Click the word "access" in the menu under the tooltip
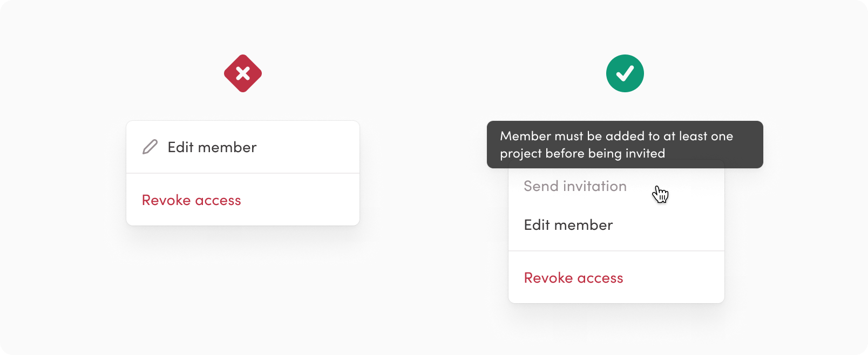Image resolution: width=868 pixels, height=355 pixels. (600, 278)
